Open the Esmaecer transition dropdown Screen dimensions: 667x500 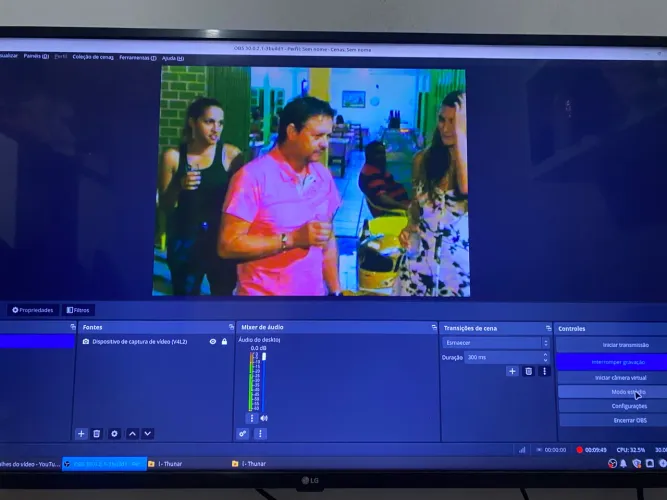pyautogui.click(x=496, y=343)
